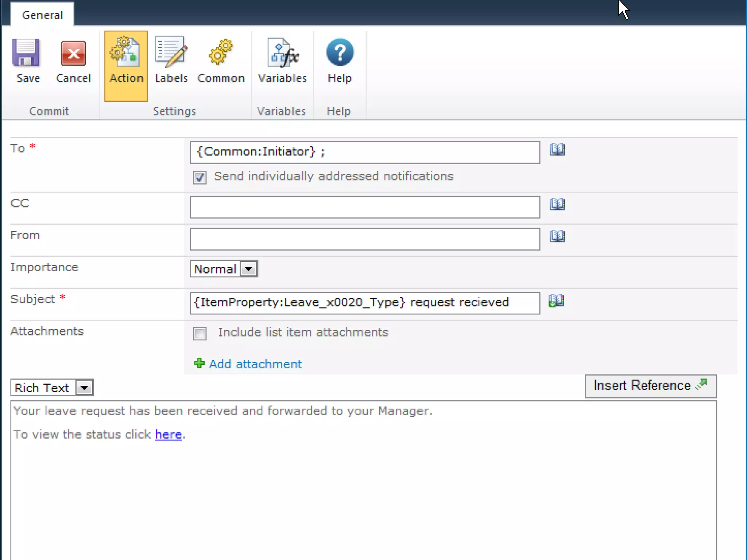This screenshot has width=747, height=560.
Task: Open address book lookup for CC field
Action: [x=557, y=204]
